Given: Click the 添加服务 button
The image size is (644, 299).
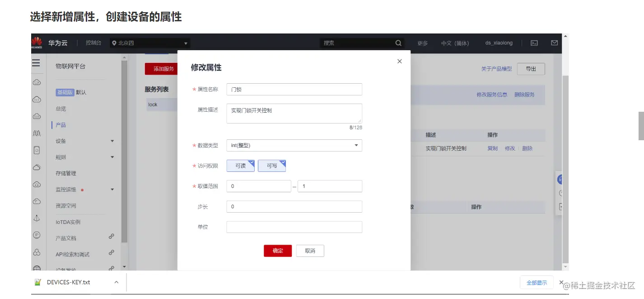Looking at the screenshot, I should (x=161, y=69).
